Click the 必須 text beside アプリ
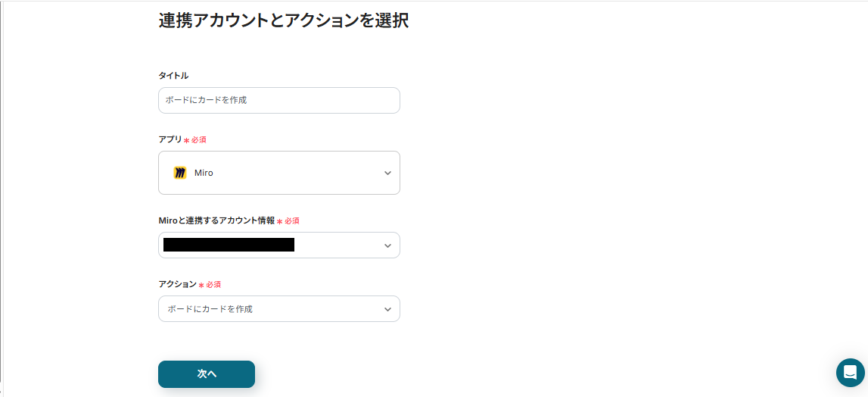 (x=199, y=140)
